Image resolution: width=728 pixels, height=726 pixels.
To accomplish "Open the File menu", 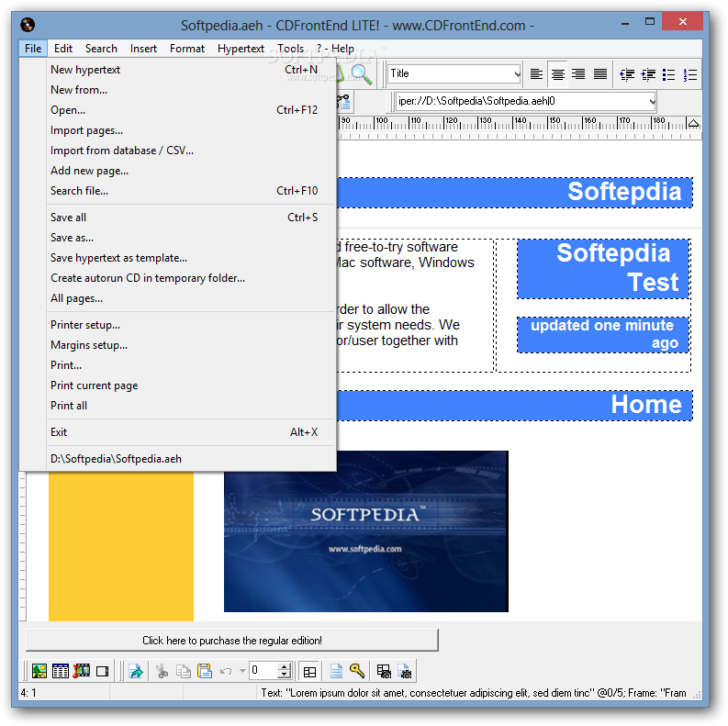I will click(x=33, y=49).
